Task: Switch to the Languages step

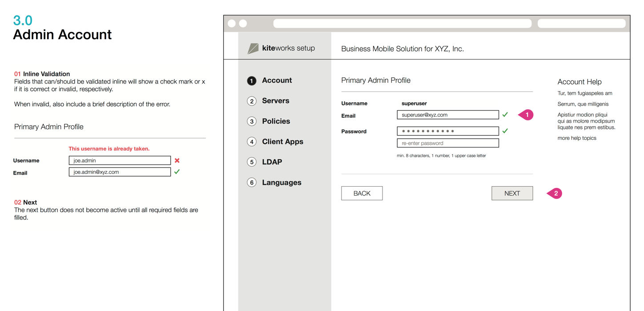Action: point(282,183)
